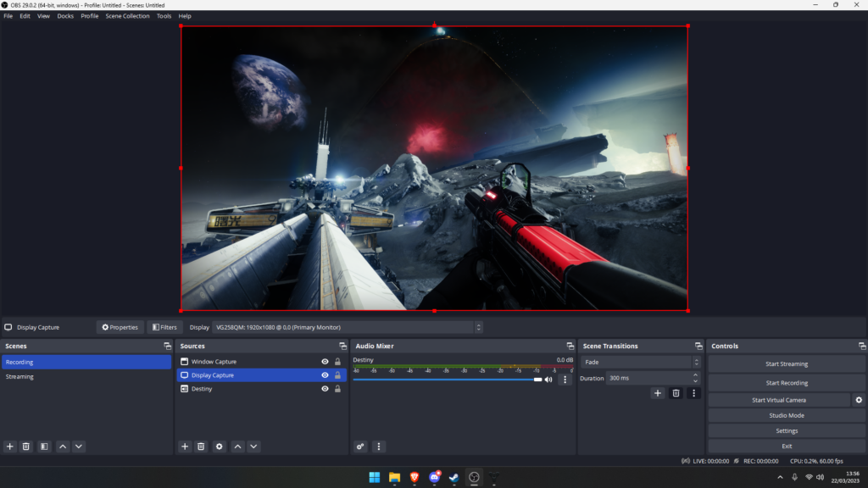868x488 pixels.
Task: Select the Streaming scene
Action: pos(86,377)
